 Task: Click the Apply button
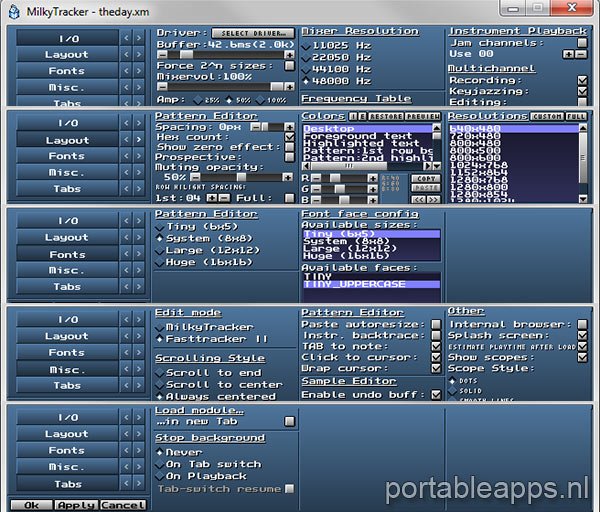tap(75, 505)
